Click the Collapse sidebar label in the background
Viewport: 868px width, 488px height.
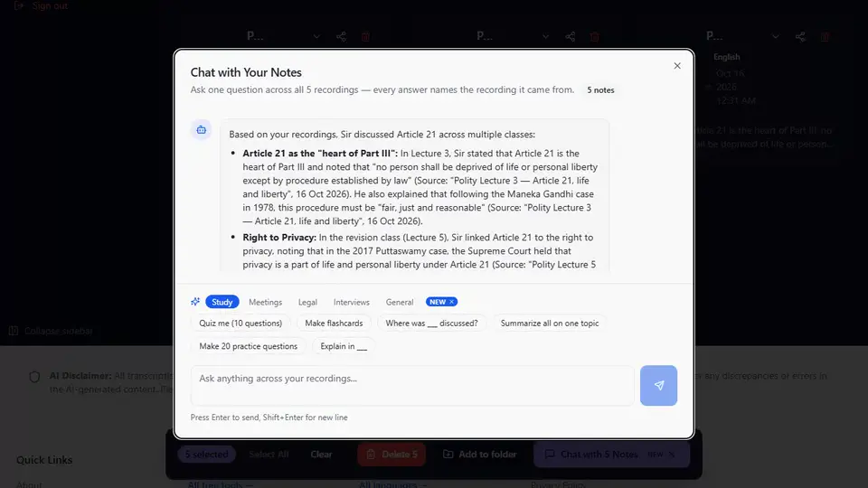pos(59,331)
